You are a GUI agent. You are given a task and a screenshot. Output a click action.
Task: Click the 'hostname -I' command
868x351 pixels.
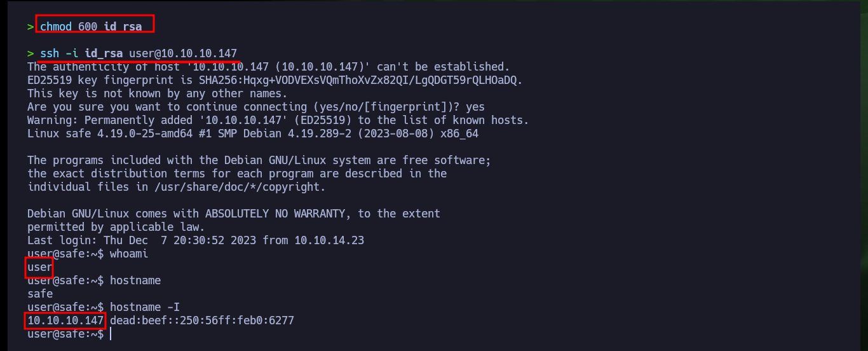[145, 307]
